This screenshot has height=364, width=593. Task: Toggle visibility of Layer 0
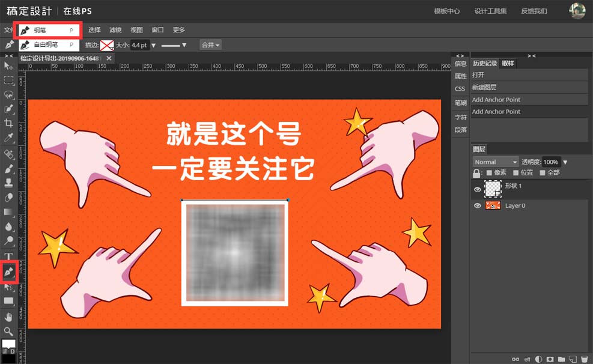[x=478, y=205]
